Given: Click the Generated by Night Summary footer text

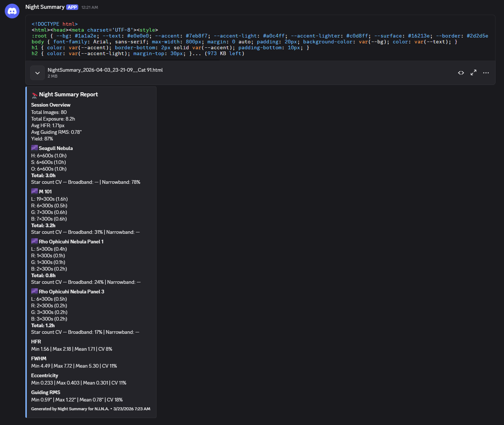Looking at the screenshot, I should point(90,408).
